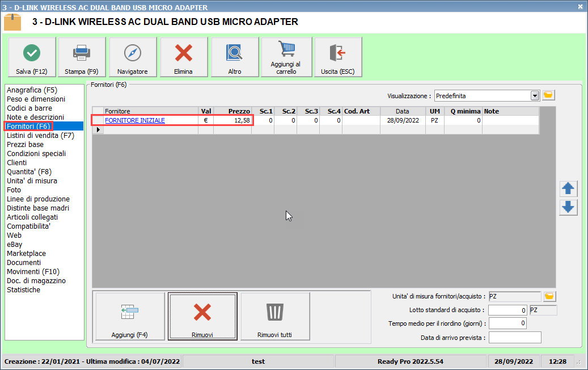
Task: Click price cell 12,58
Action: pos(232,120)
